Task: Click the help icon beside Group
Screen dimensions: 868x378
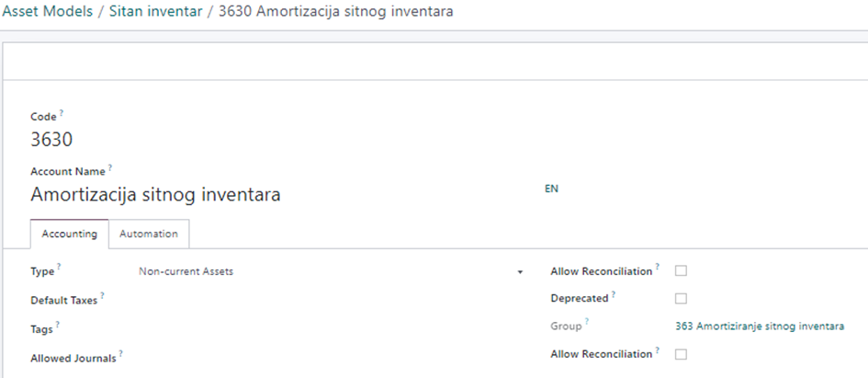Action: coord(587,322)
